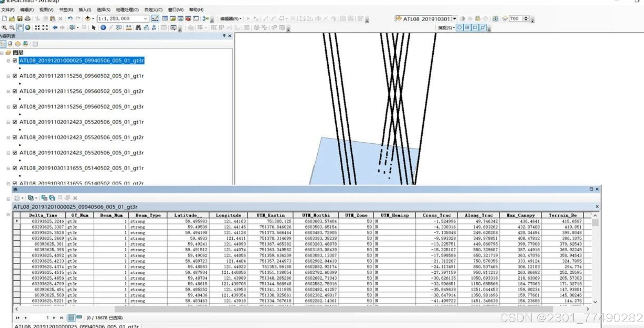Go back to previous extent arrow

[55, 27]
